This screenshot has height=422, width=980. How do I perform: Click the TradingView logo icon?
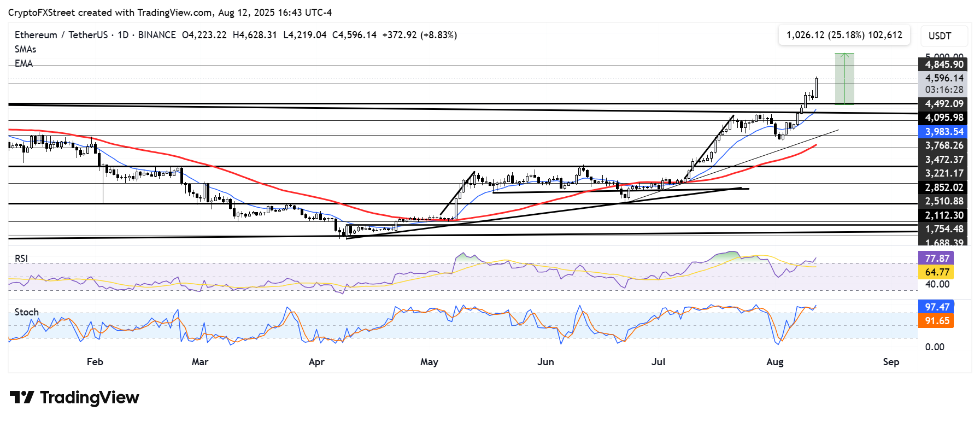click(22, 397)
